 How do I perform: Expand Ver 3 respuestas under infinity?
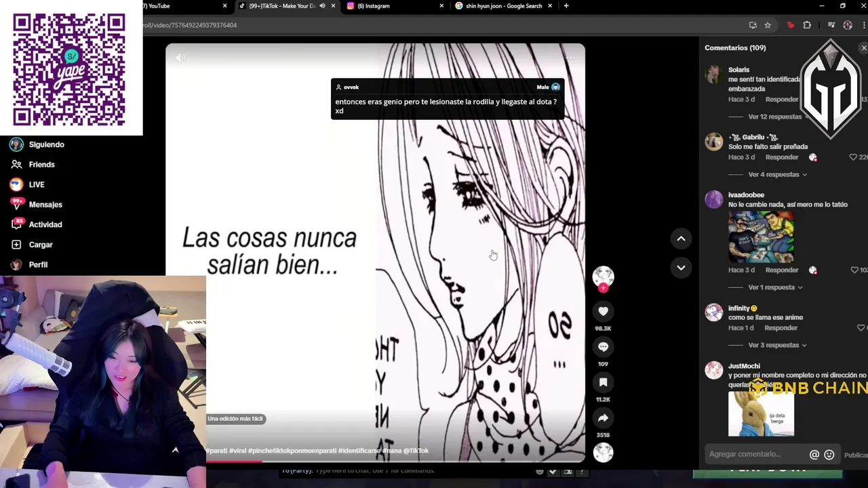[x=777, y=345]
